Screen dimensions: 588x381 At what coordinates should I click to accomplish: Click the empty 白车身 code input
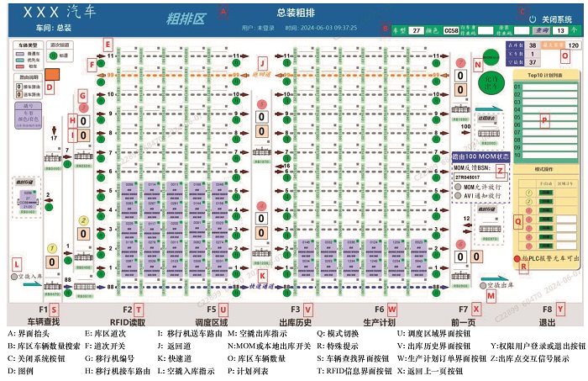pyautogui.click(x=486, y=30)
